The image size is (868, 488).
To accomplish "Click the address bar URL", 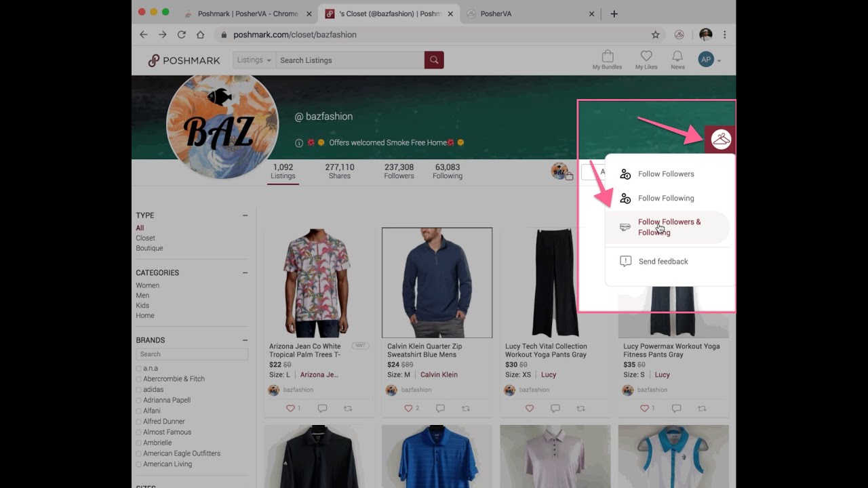I will [x=295, y=35].
